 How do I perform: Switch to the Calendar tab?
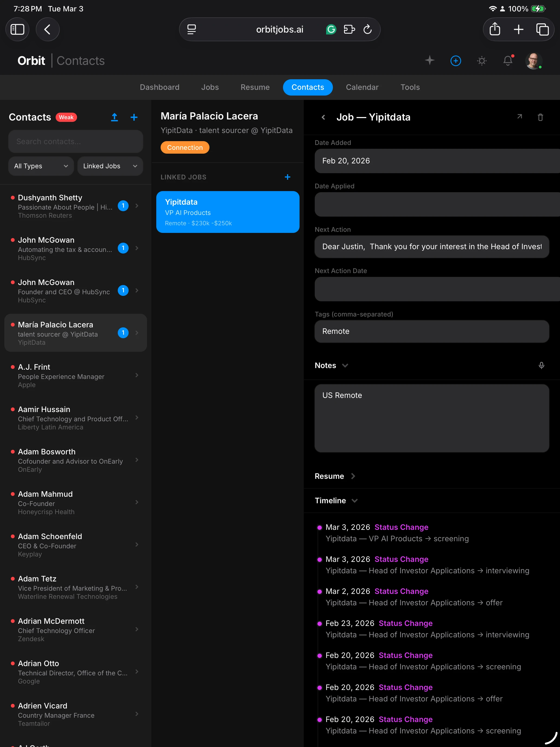[x=362, y=87]
